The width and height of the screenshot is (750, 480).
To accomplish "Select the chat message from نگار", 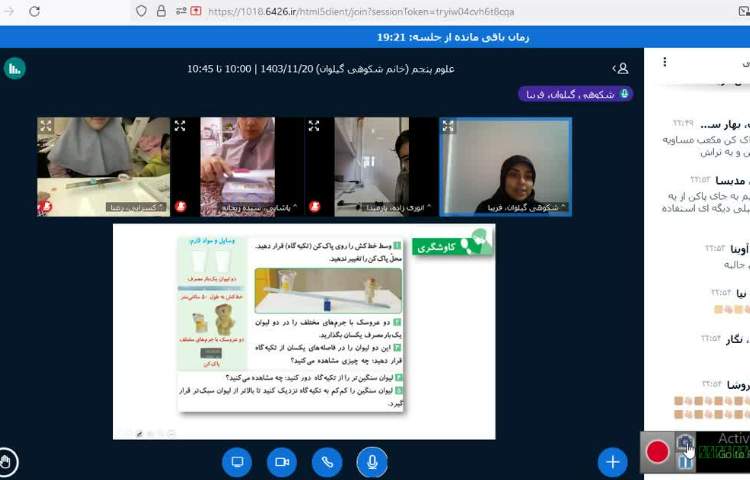I will [725, 339].
